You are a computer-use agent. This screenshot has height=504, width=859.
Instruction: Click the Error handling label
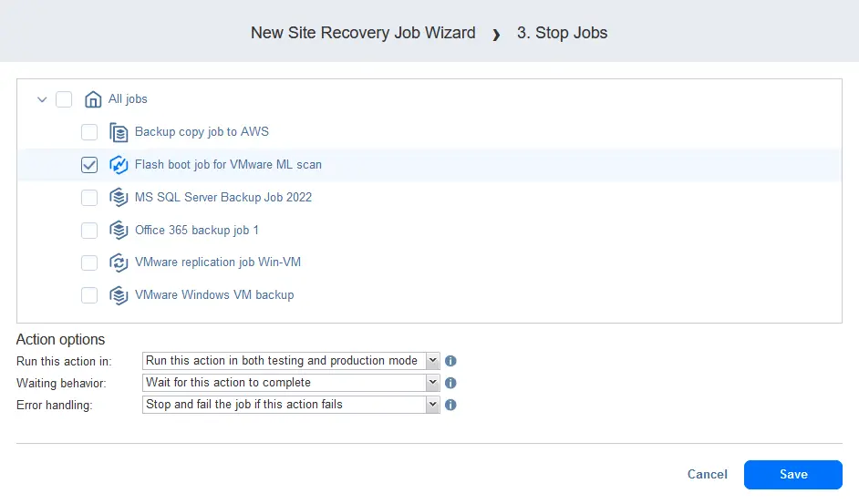pyautogui.click(x=54, y=406)
